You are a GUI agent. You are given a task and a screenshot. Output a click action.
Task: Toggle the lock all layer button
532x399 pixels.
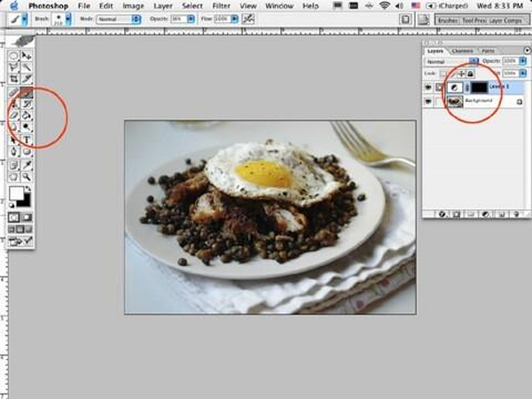click(x=471, y=73)
